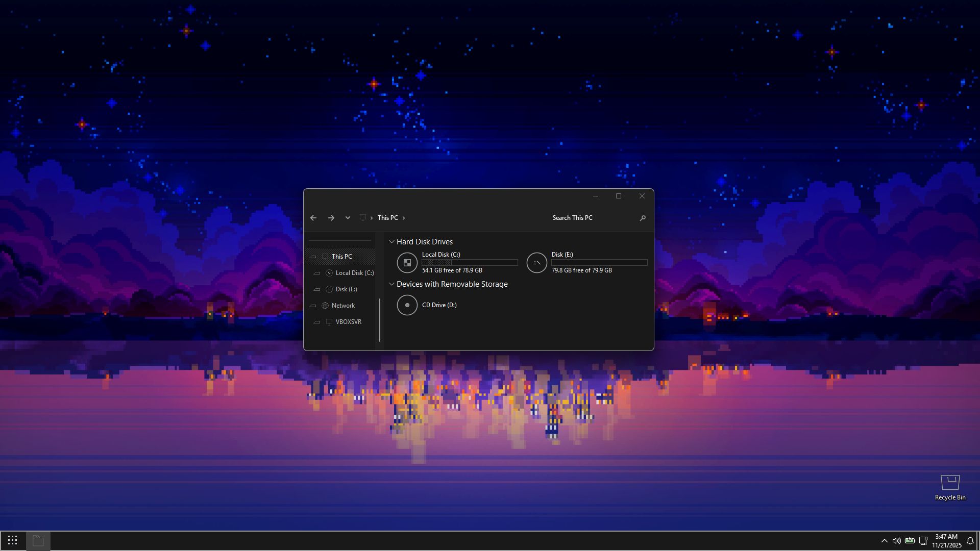Click This PC in the address breadcrumb
980x551 pixels.
(x=387, y=218)
